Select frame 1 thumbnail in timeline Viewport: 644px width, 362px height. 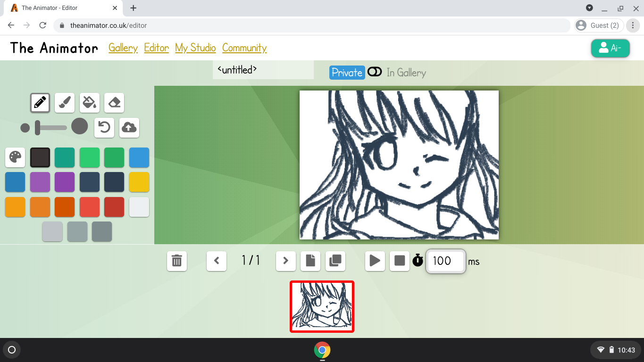point(322,306)
